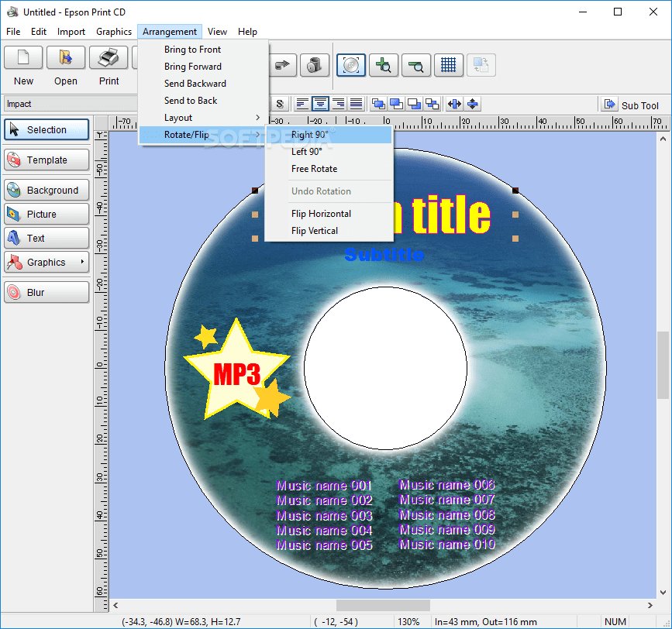Screen dimensions: 672x629
Task: Toggle justify text alignment
Action: click(356, 104)
